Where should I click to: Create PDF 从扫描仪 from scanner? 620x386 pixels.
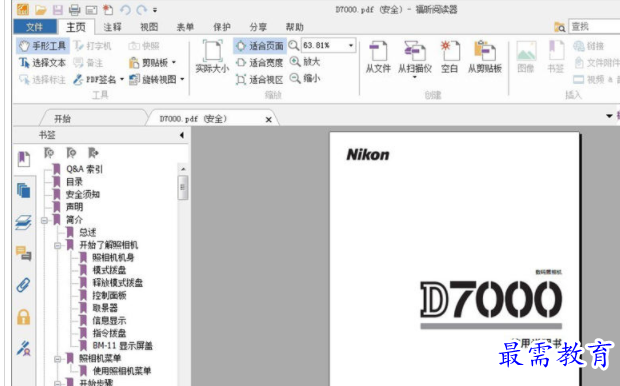pyautogui.click(x=414, y=57)
